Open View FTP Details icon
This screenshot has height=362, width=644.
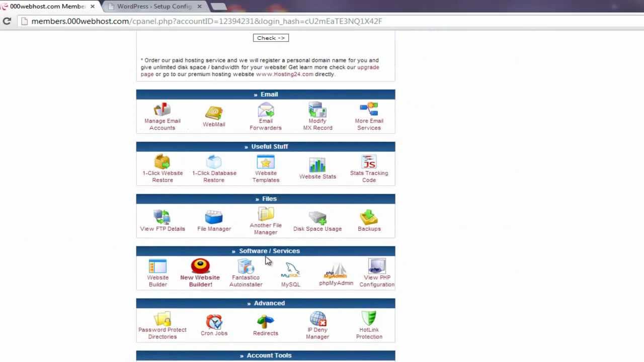(x=162, y=217)
